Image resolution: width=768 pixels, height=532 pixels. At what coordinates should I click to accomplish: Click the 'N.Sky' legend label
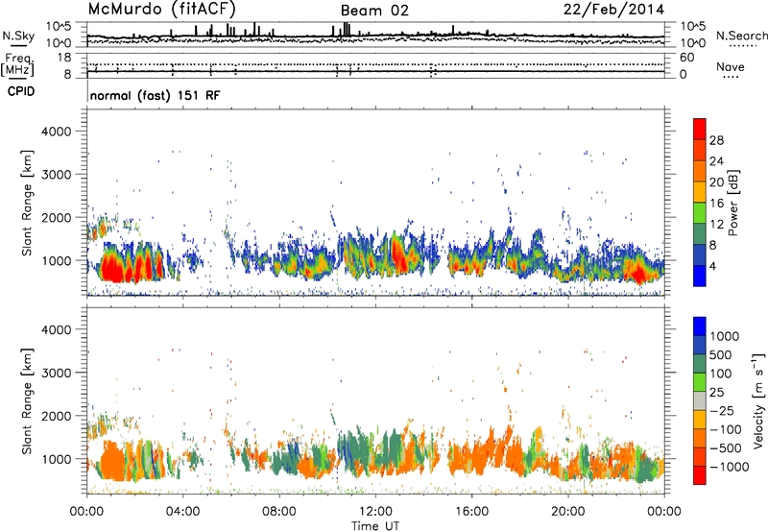[x=18, y=36]
